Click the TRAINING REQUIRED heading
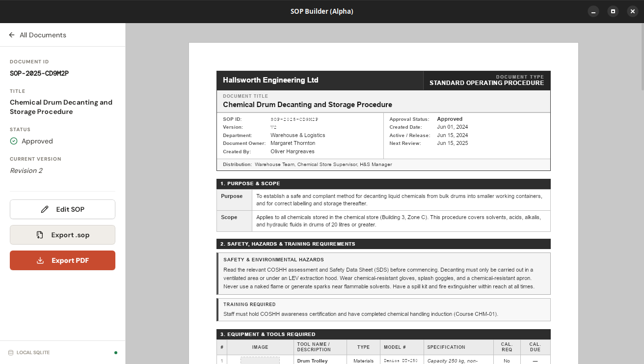 (249, 305)
